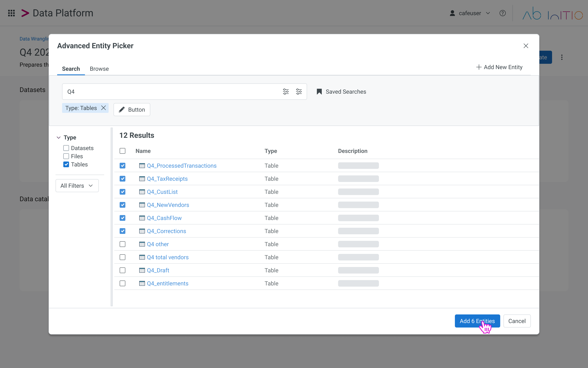Click the Cancel button

(517, 321)
